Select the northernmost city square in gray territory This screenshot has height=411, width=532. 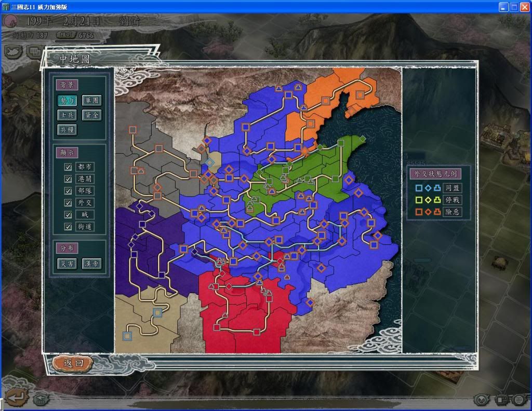click(x=132, y=129)
